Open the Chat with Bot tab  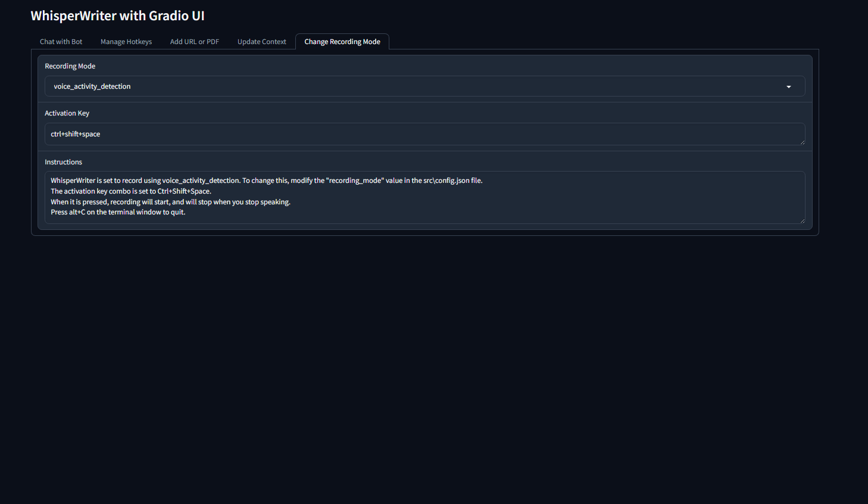coord(61,42)
